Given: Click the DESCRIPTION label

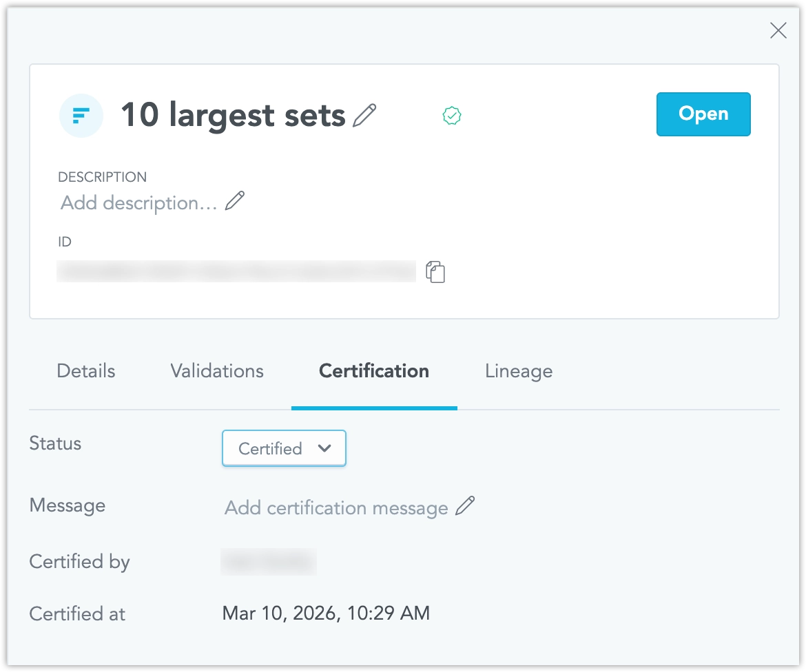Looking at the screenshot, I should click(x=102, y=177).
